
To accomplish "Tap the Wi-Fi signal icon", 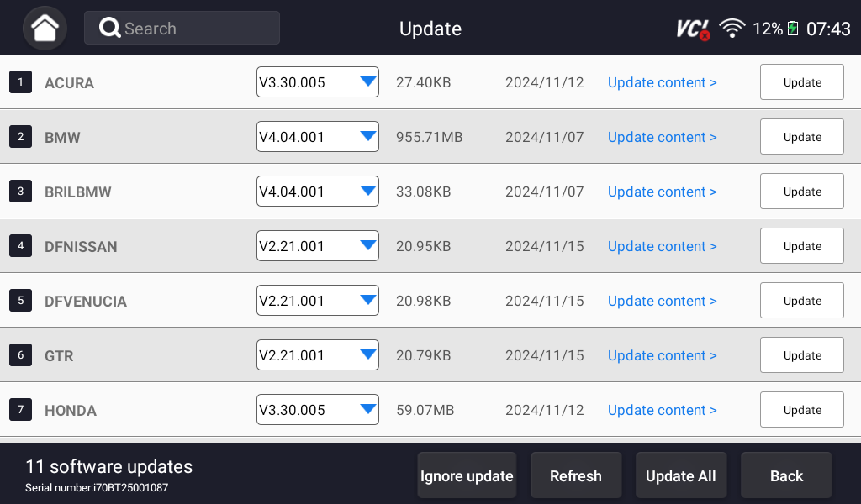I will click(732, 29).
